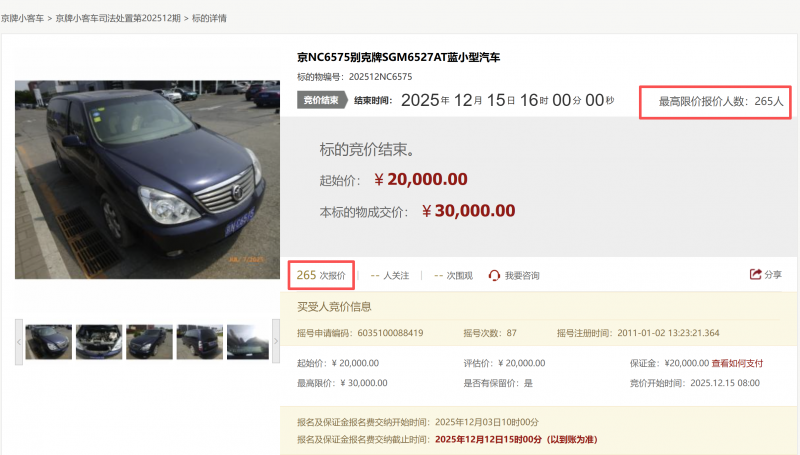800x455 pixels.
Task: Click 最高限价报价人数 265人 label
Action: [720, 101]
